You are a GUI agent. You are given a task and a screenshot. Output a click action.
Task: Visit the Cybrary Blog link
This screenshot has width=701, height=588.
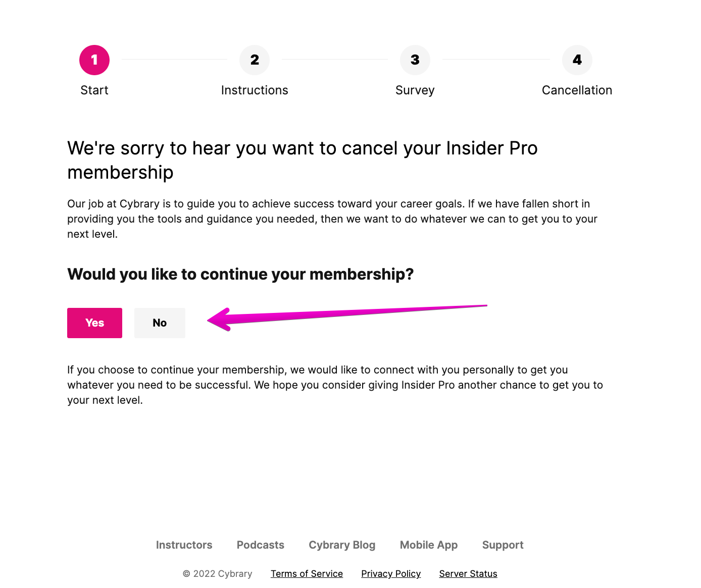coord(342,545)
